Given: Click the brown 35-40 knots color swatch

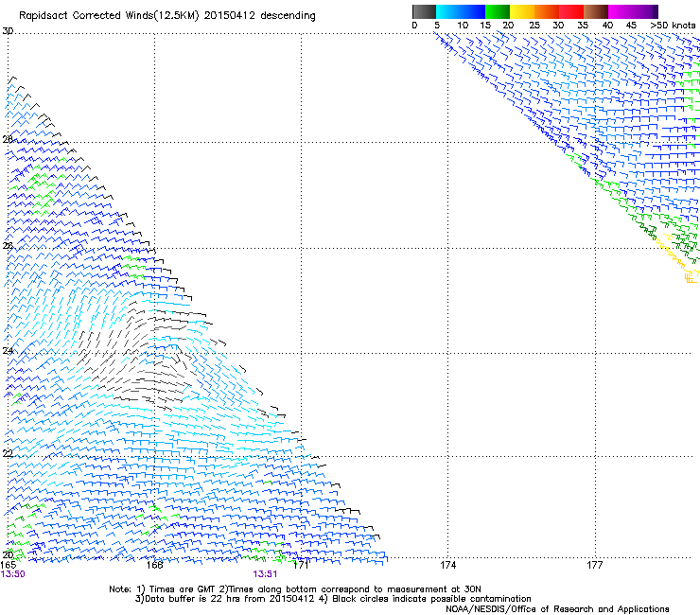Looking at the screenshot, I should tap(596, 11).
